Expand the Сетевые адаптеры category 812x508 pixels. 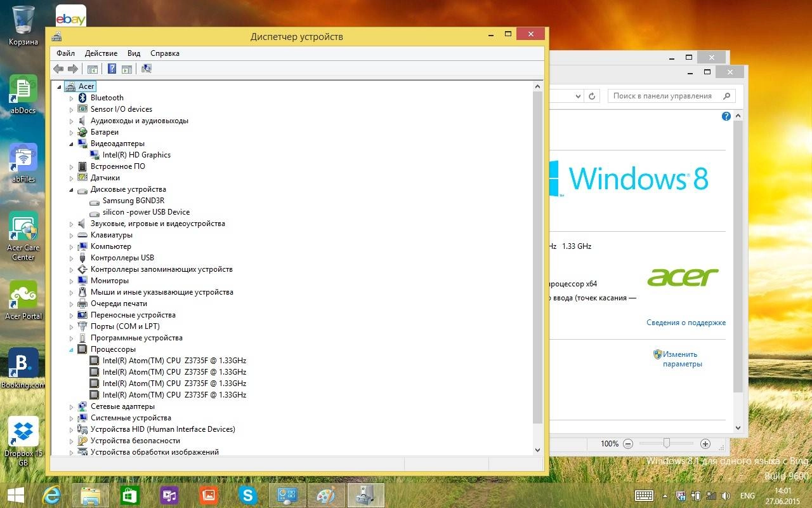coord(72,407)
